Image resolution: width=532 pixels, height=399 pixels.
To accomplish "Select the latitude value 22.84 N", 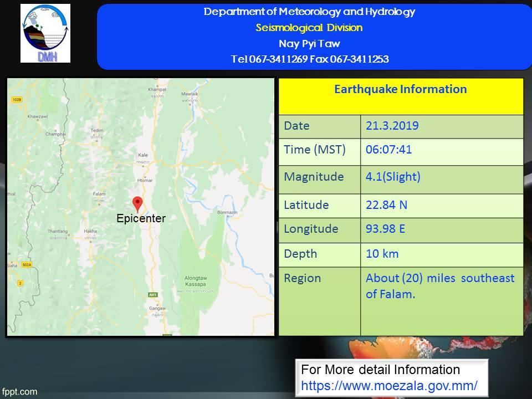I will coord(386,205).
